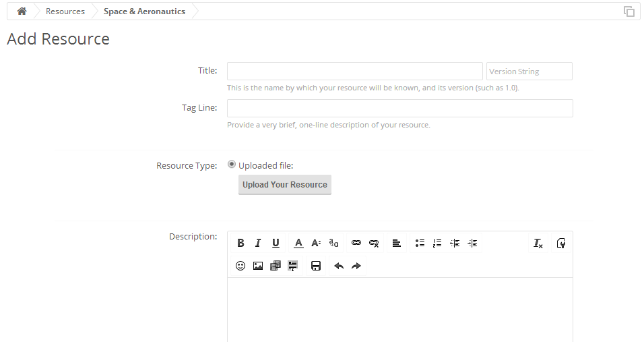Click the copy-pages icon at breadcrumb right
The image size is (644, 342).
629,11
